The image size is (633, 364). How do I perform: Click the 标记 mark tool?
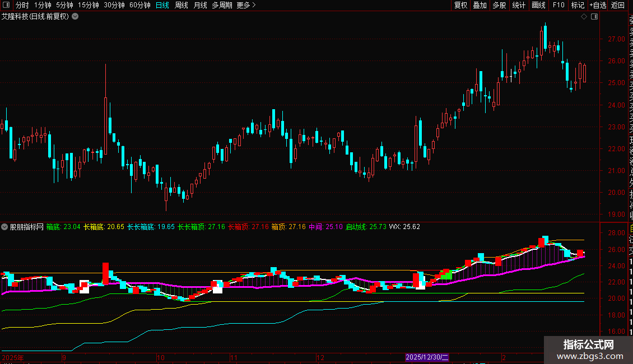[577, 5]
